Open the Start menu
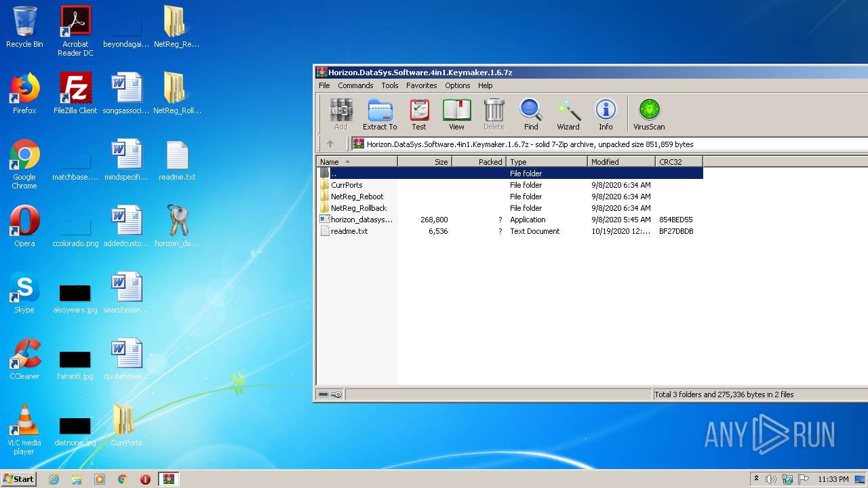The width and height of the screenshot is (868, 488). tap(18, 479)
